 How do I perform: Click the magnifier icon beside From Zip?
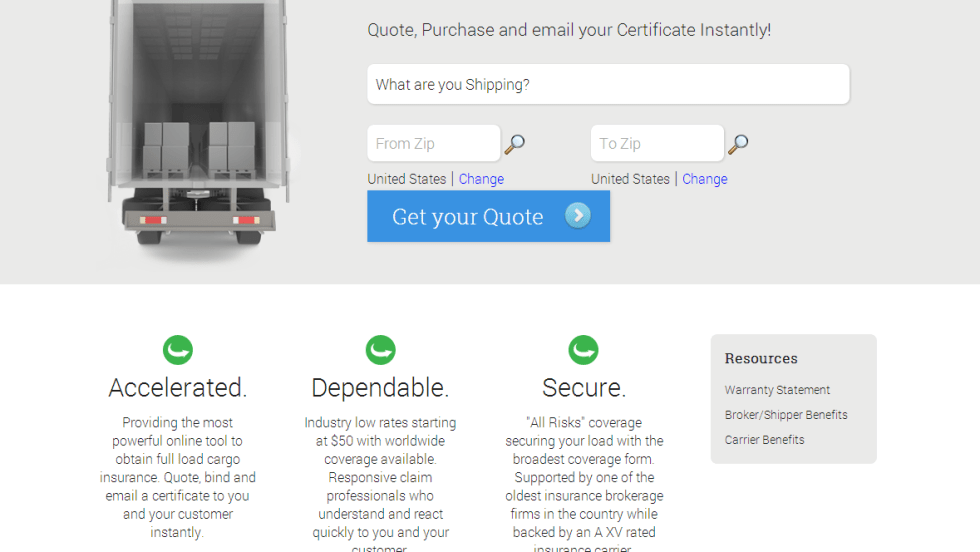[x=514, y=144]
